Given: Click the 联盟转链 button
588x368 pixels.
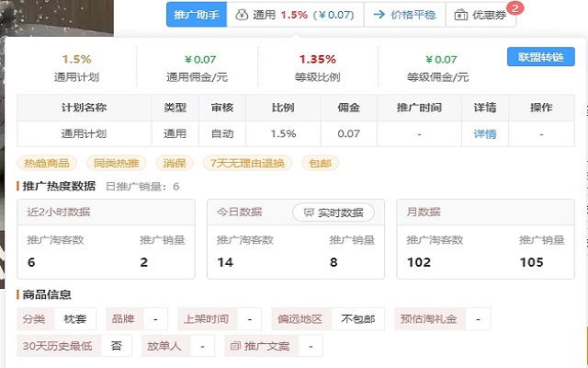Looking at the screenshot, I should point(541,57).
